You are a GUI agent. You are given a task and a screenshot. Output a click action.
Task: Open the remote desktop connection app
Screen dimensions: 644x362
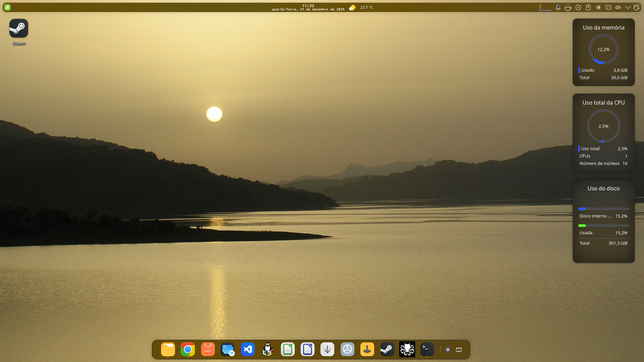(x=228, y=350)
